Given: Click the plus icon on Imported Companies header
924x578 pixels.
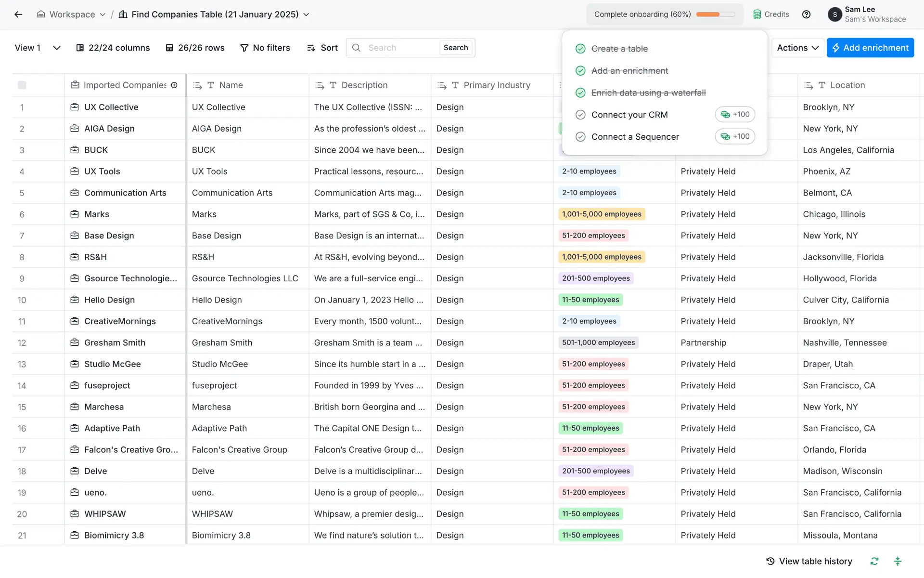Looking at the screenshot, I should 174,85.
